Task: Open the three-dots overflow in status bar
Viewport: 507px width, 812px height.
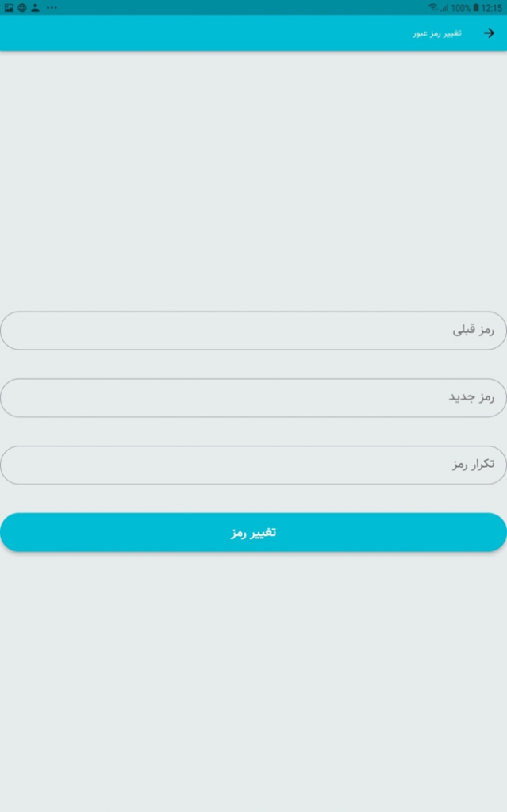Action: point(52,8)
